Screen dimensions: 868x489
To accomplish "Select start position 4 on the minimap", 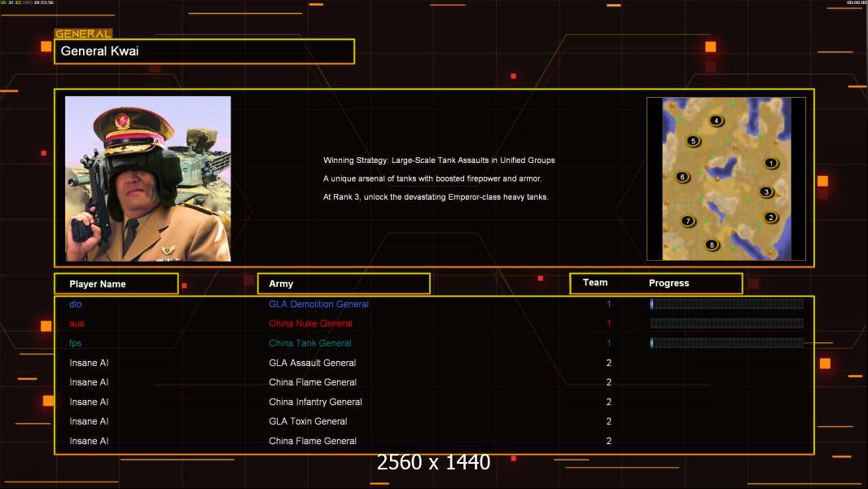I will [x=716, y=120].
